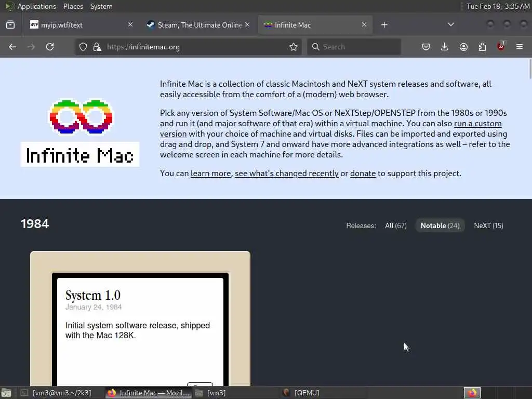
Task: Open the uBlock Origin extension
Action: (x=501, y=46)
